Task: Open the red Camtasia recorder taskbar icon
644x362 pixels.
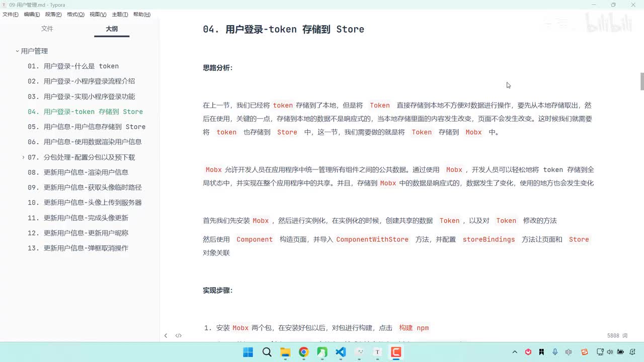Action: (x=396, y=352)
